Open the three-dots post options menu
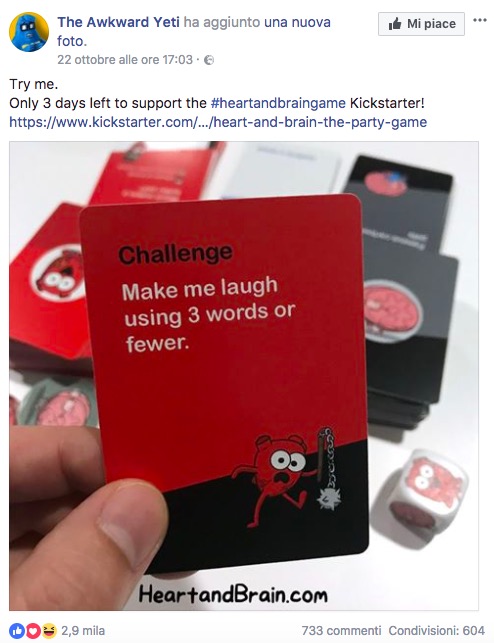494x643 pixels. click(480, 20)
